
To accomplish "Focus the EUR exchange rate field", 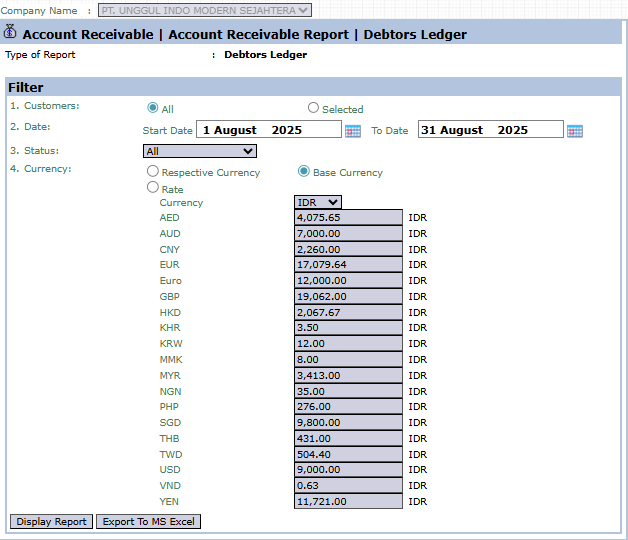I will (x=349, y=265).
